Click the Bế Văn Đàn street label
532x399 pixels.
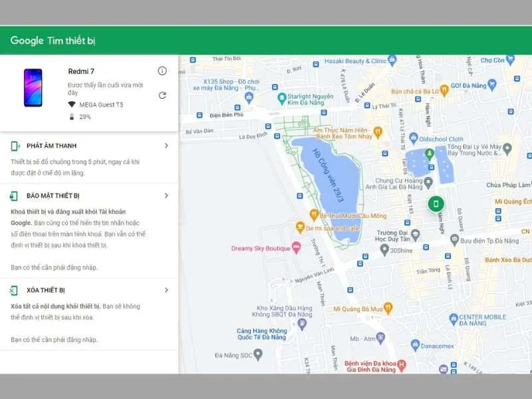199,131
